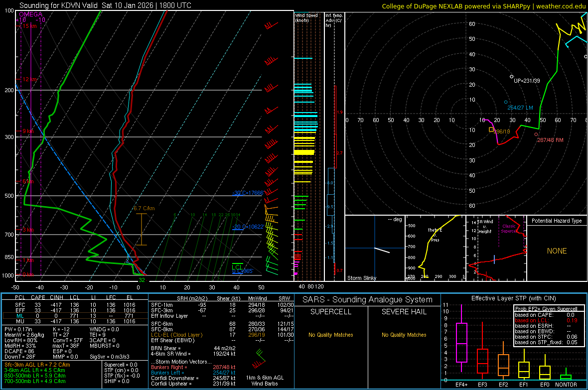Viewport: 588px width, 390px height.
Task: Click the NONE hazard type value
Action: click(557, 251)
